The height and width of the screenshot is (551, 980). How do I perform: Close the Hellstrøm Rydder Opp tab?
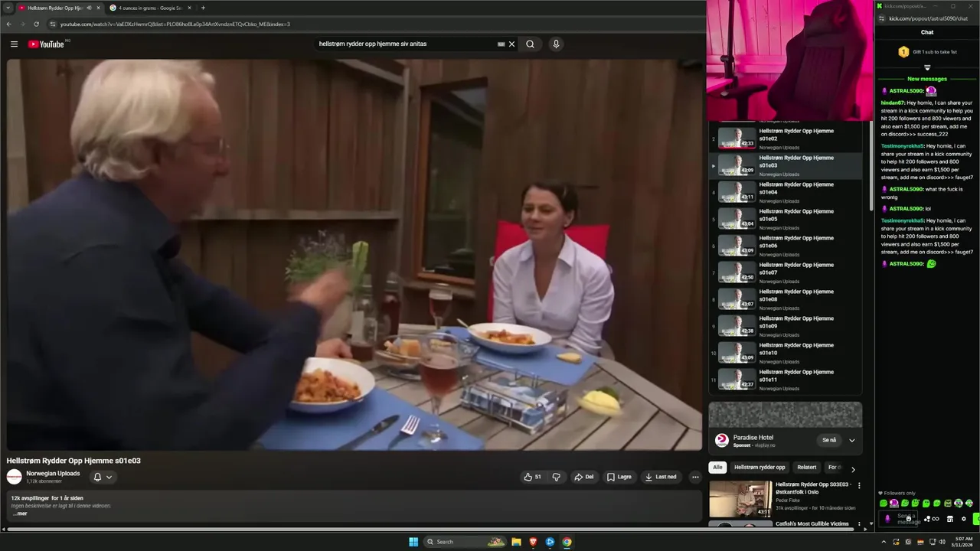(98, 8)
